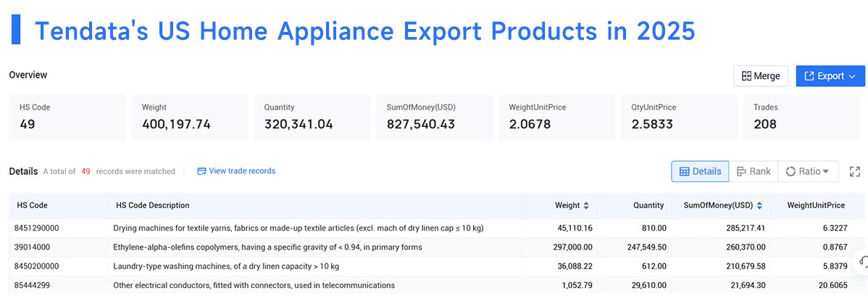Image resolution: width=868 pixels, height=304 pixels.
Task: Click Other electrical conductors description
Action: point(254,285)
